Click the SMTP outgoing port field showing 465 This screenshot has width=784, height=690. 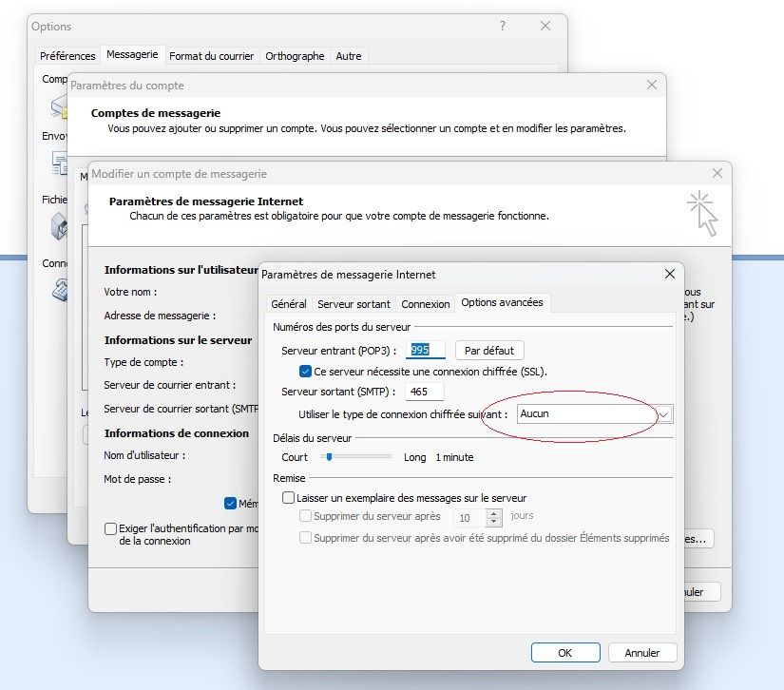(x=425, y=392)
